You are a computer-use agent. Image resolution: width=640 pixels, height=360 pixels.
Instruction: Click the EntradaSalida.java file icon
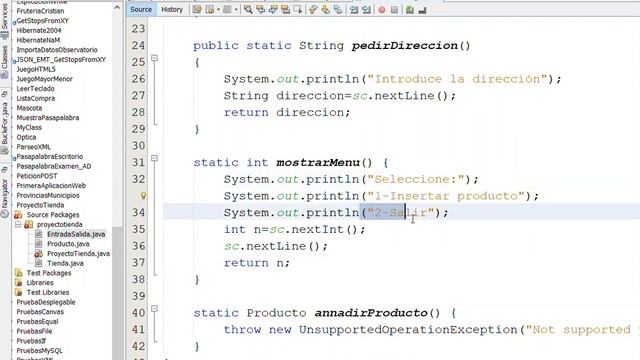[39, 234]
